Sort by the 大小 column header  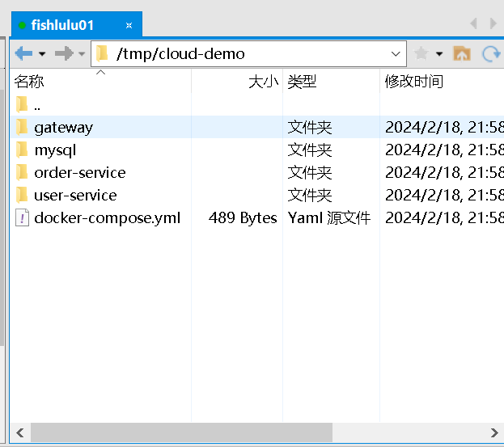[263, 82]
